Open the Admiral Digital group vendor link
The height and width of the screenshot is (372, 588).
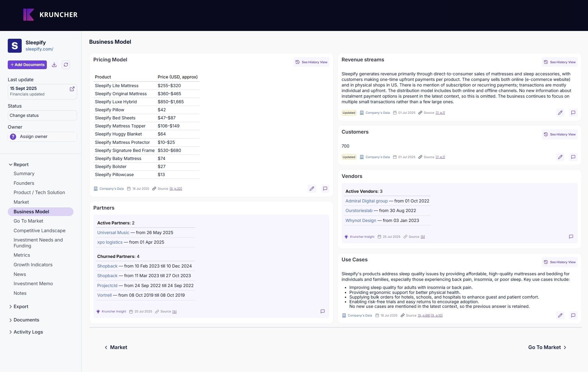[x=366, y=201]
